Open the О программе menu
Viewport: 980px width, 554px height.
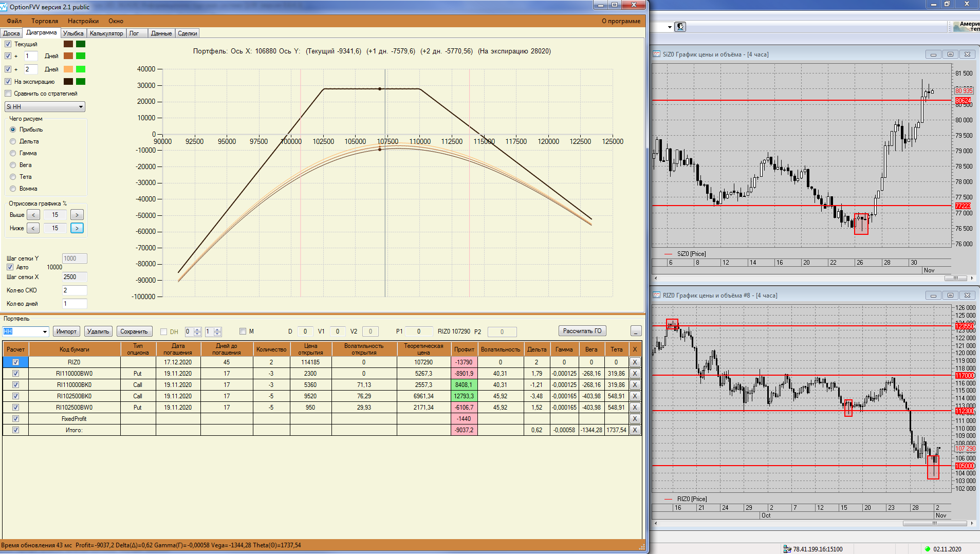click(621, 21)
